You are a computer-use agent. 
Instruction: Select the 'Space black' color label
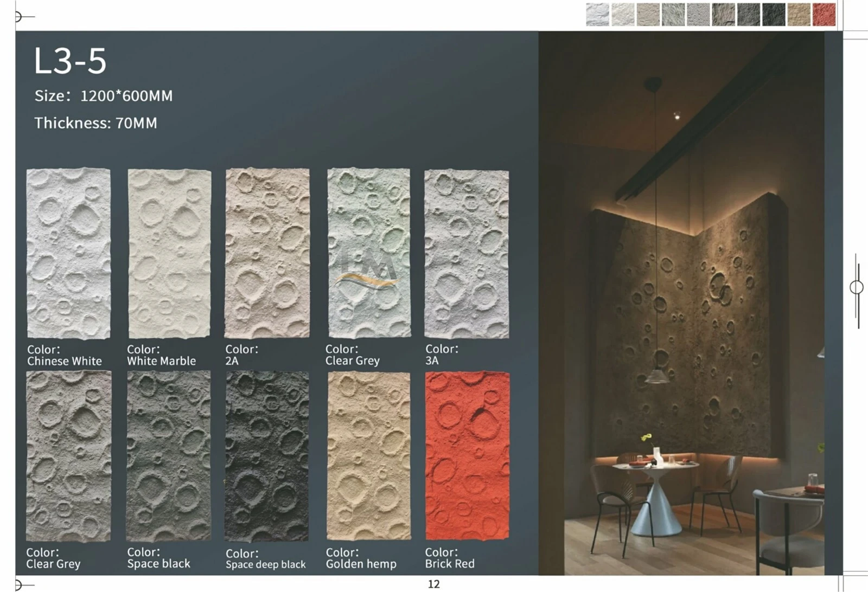tap(158, 564)
